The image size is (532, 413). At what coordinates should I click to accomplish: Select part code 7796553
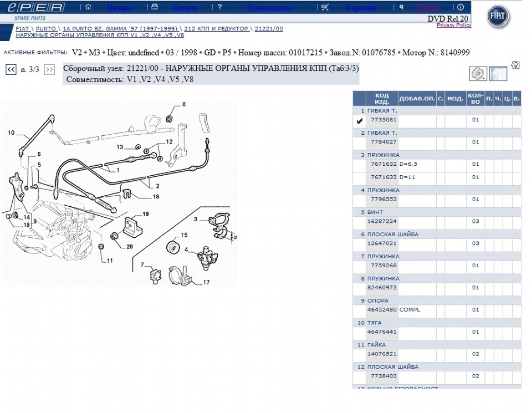(383, 199)
